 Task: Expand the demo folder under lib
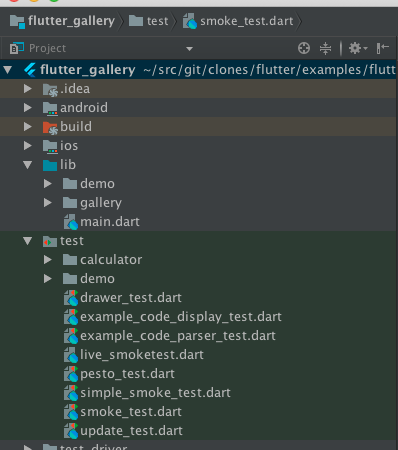click(48, 183)
